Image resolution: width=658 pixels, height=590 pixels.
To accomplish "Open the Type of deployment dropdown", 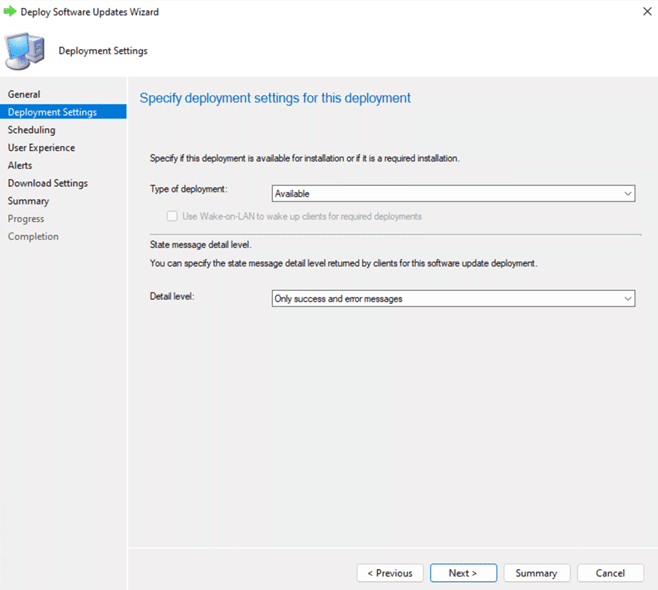I will 453,194.
